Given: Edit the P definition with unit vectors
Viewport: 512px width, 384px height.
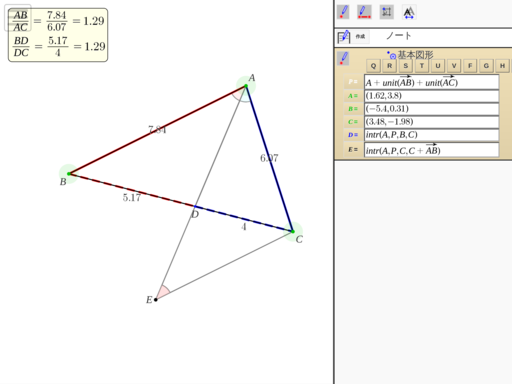Looking at the screenshot, I should pyautogui.click(x=432, y=82).
